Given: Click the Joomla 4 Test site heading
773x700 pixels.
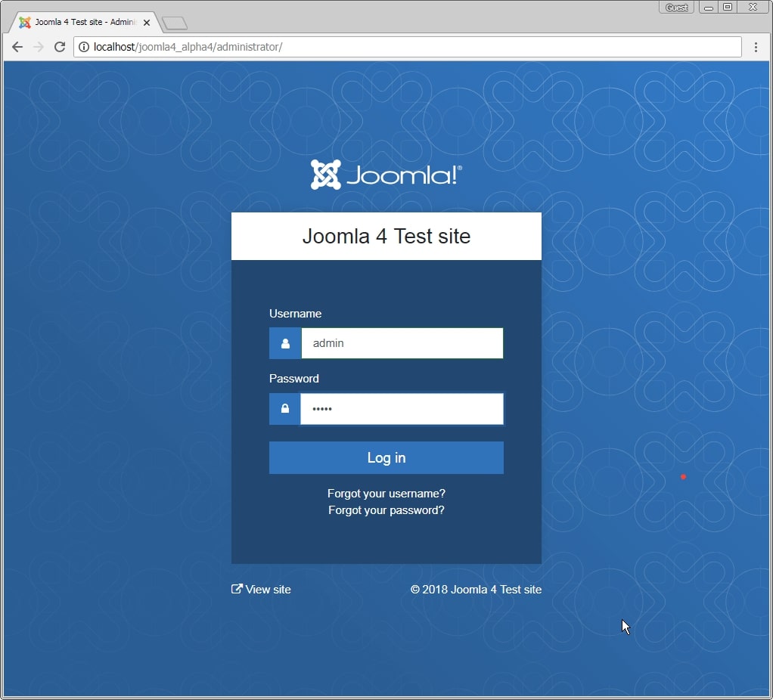Looking at the screenshot, I should coord(386,237).
